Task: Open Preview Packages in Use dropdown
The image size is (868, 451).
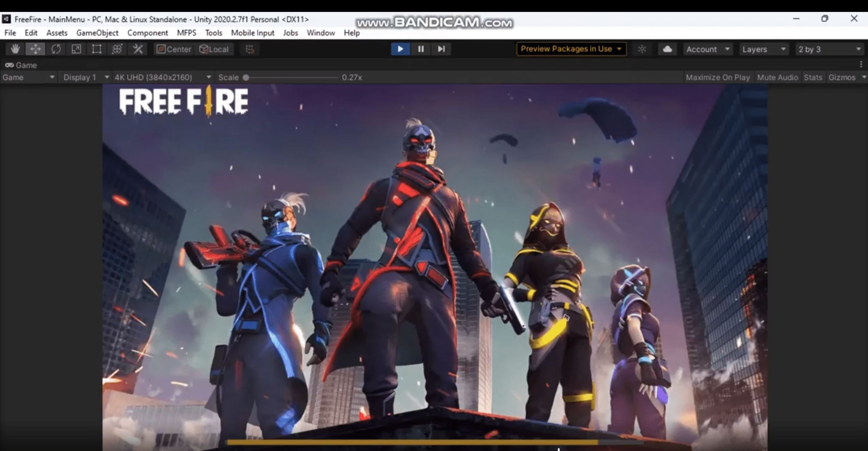Action: pyautogui.click(x=571, y=49)
